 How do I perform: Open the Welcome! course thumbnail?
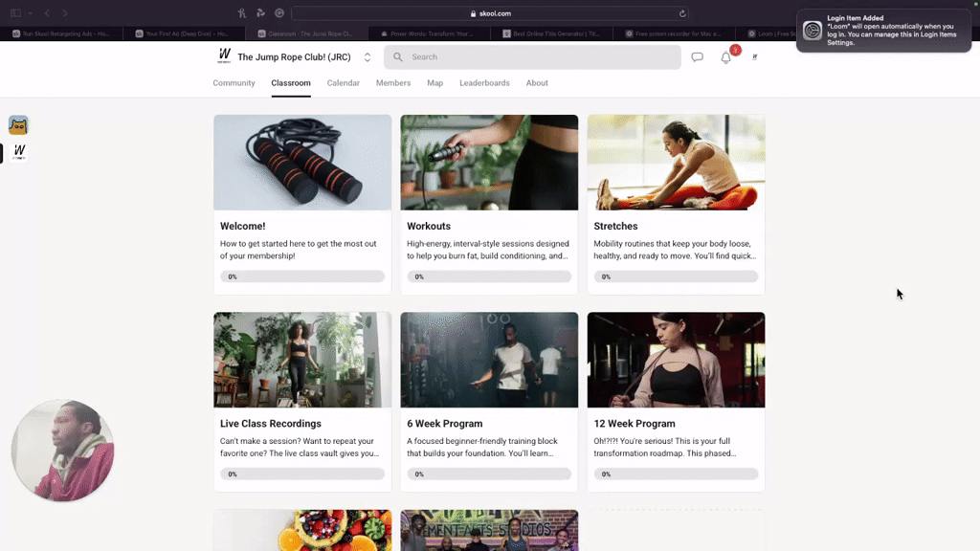tap(302, 163)
